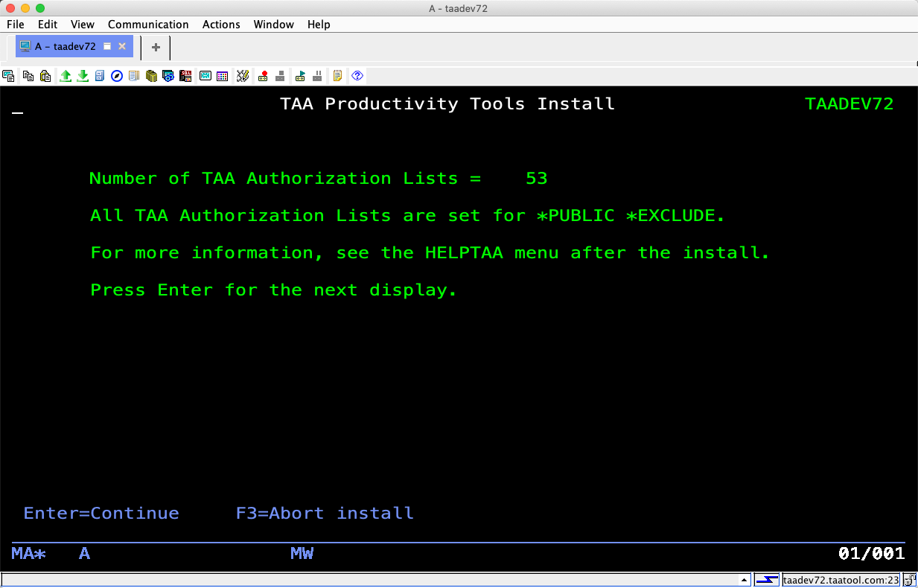
Task: Click the 'TAA Productivity Tools Install' title
Action: click(x=447, y=104)
